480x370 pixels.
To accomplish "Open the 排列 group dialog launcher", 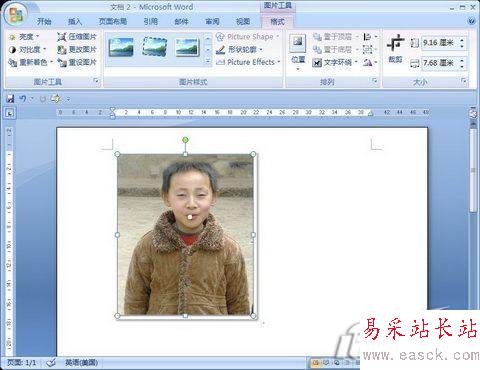I will pyautogui.click(x=375, y=81).
